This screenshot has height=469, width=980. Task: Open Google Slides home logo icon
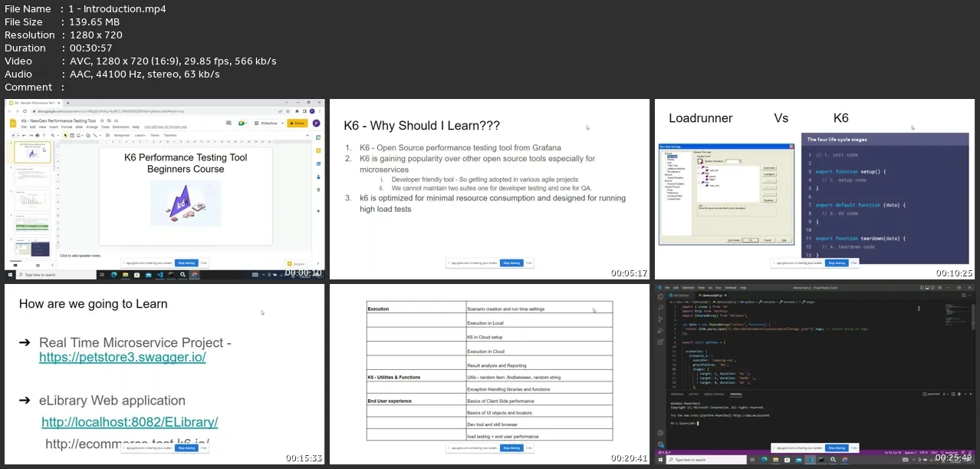click(13, 123)
